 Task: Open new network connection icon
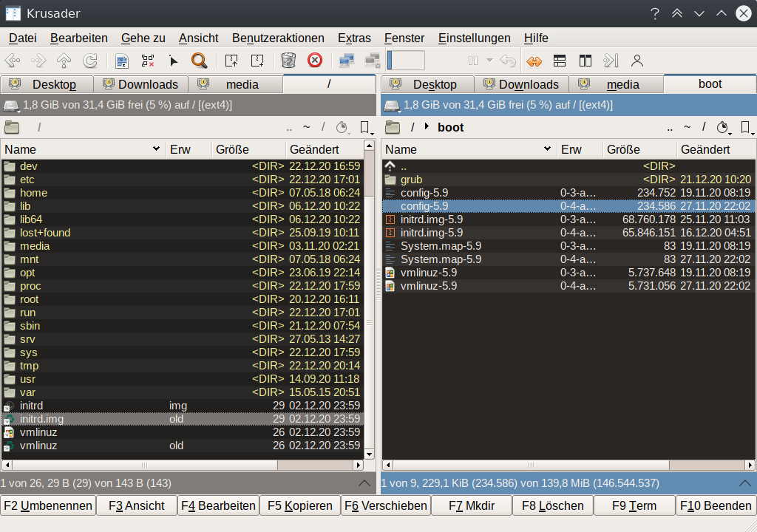point(347,61)
